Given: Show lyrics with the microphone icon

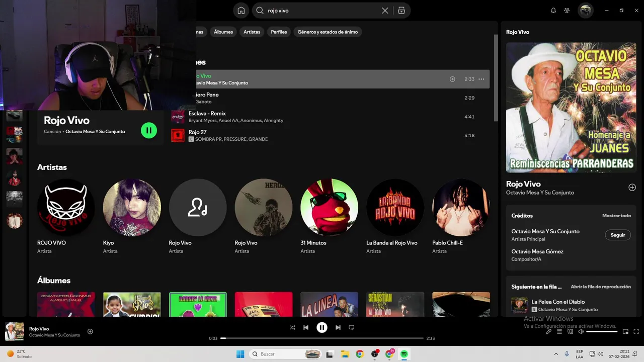Looking at the screenshot, I should point(549,331).
